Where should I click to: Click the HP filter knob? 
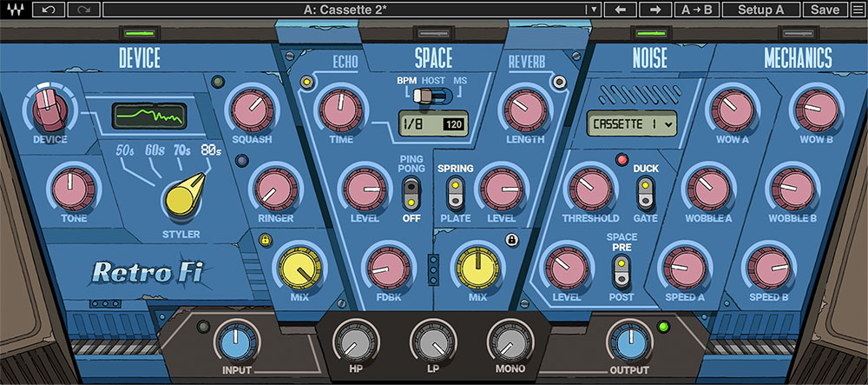coord(355,342)
